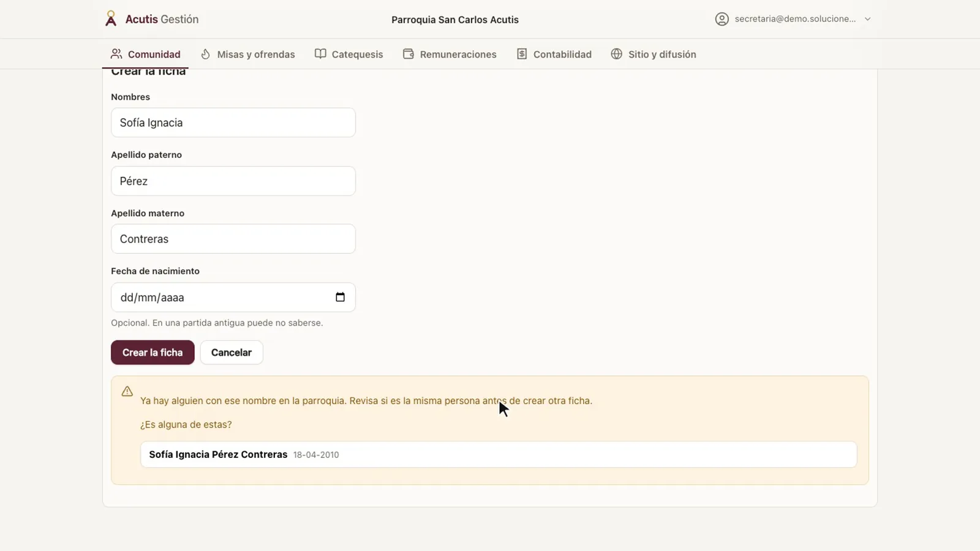This screenshot has width=980, height=551.
Task: Focus the Apellido paterno field
Action: coord(233,181)
